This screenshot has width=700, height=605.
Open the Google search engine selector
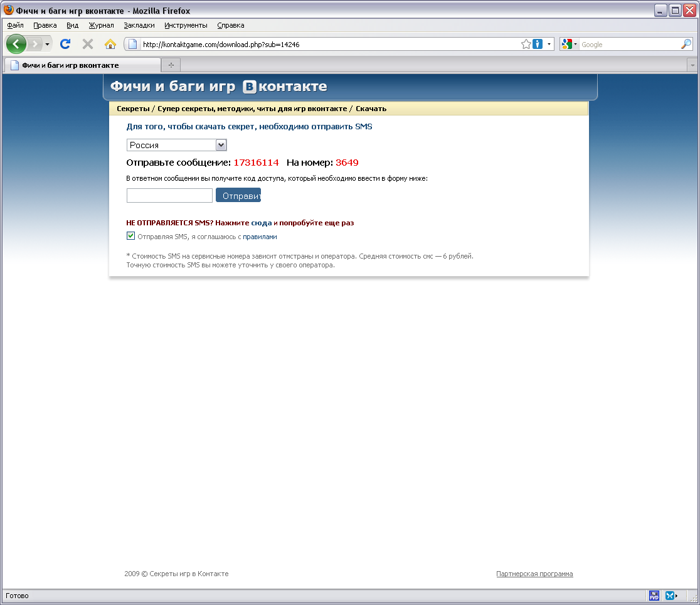[x=570, y=44]
